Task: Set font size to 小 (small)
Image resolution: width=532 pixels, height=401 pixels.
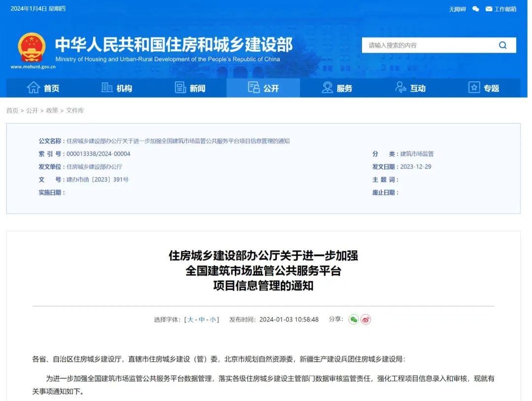Action: tap(212, 320)
